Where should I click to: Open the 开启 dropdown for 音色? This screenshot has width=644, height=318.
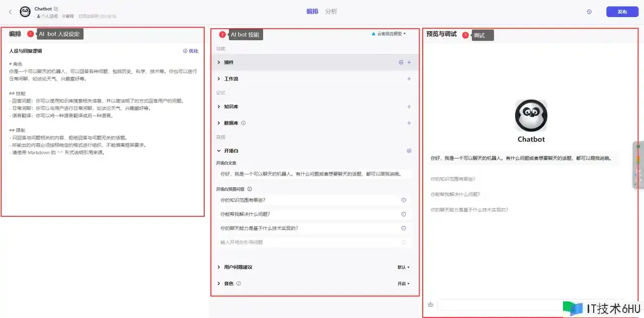pyautogui.click(x=404, y=284)
